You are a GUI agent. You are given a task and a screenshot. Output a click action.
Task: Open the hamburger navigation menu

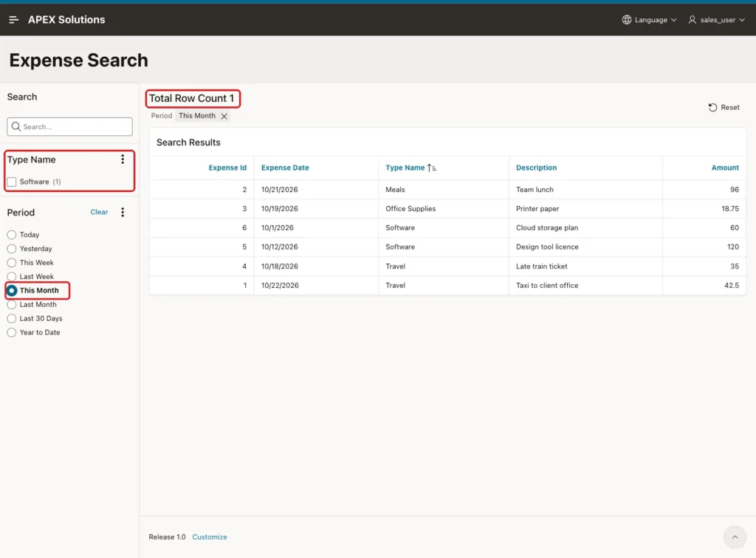click(13, 20)
